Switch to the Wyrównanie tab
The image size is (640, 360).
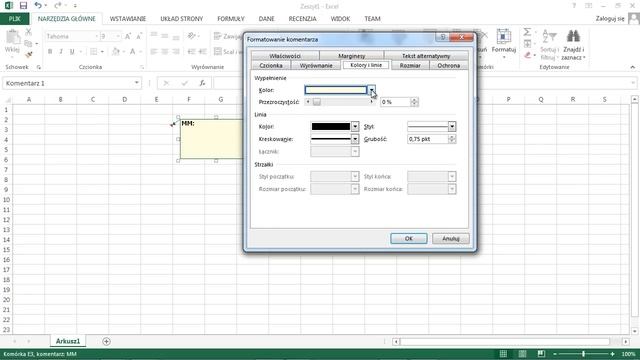click(x=316, y=65)
